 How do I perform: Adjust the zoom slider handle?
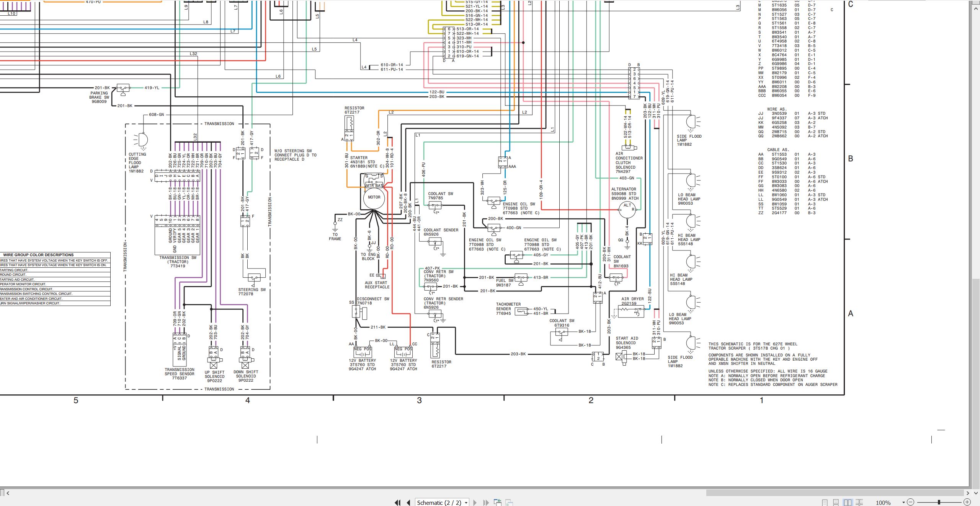939,502
